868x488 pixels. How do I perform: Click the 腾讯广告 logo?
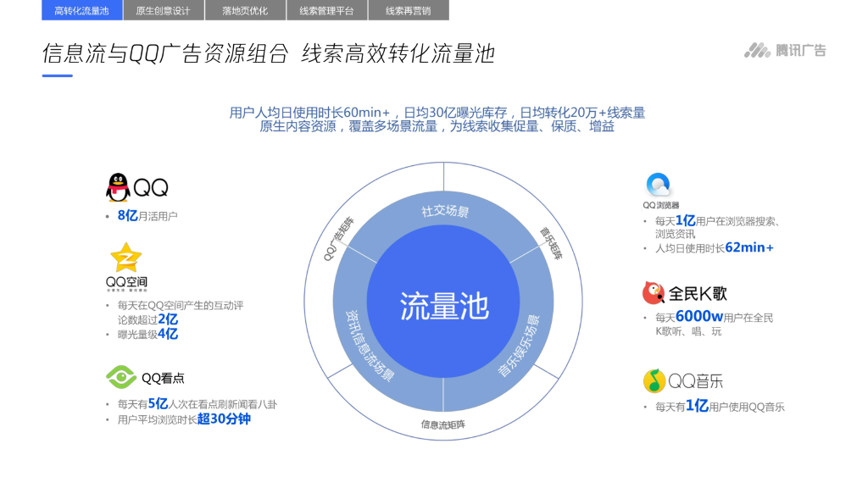(785, 50)
